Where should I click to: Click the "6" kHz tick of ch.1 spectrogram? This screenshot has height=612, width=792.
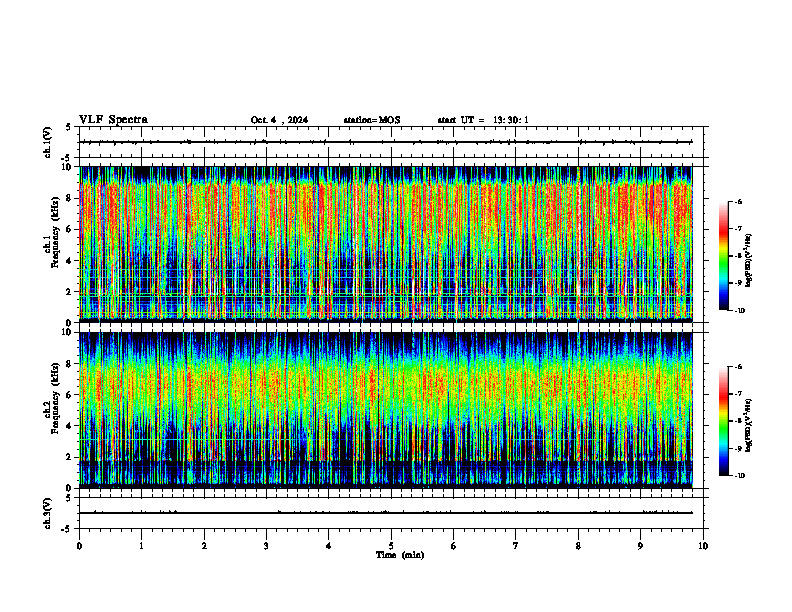(71, 229)
